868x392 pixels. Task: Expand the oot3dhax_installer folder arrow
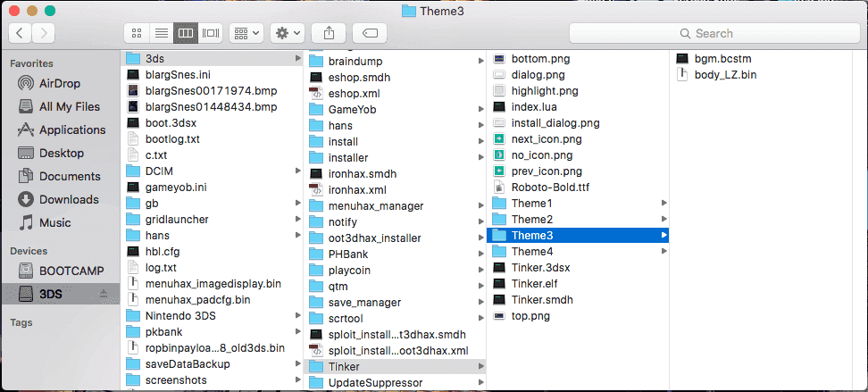[x=481, y=238]
